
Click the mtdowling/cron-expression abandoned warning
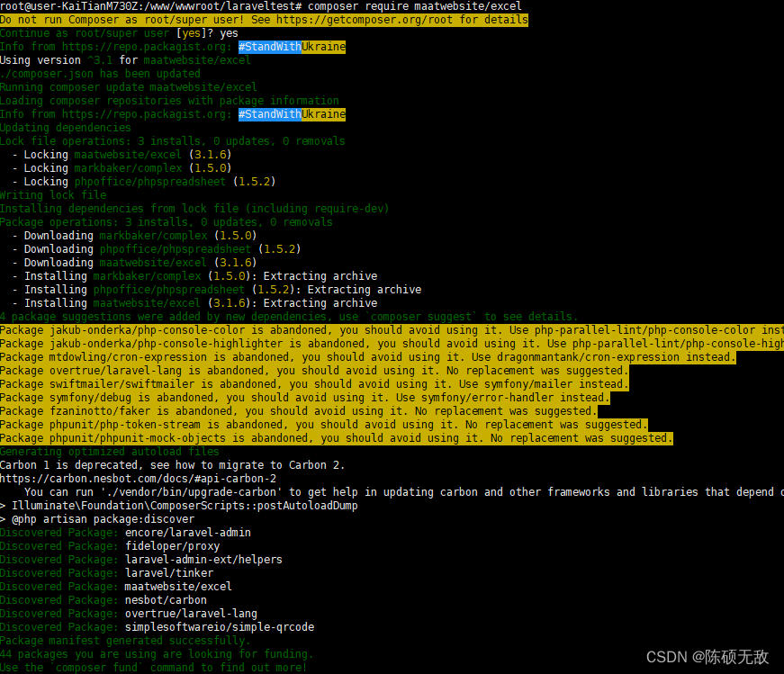368,357
